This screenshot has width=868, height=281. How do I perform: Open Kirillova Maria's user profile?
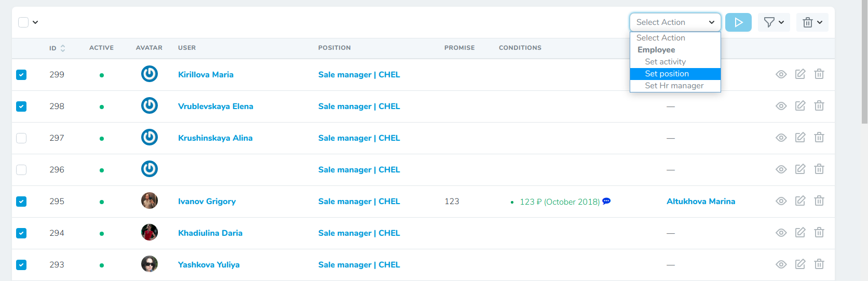(206, 75)
